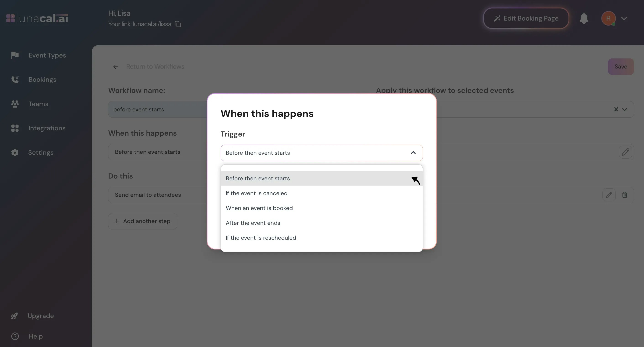644x347 pixels.
Task: Expand the account menu chevron
Action: click(624, 18)
